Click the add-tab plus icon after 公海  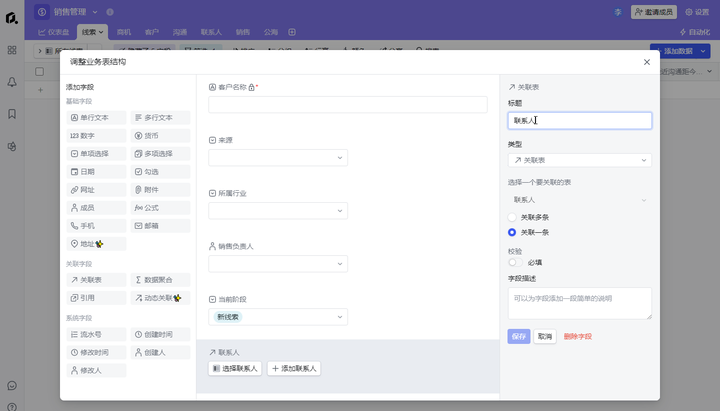tap(292, 32)
